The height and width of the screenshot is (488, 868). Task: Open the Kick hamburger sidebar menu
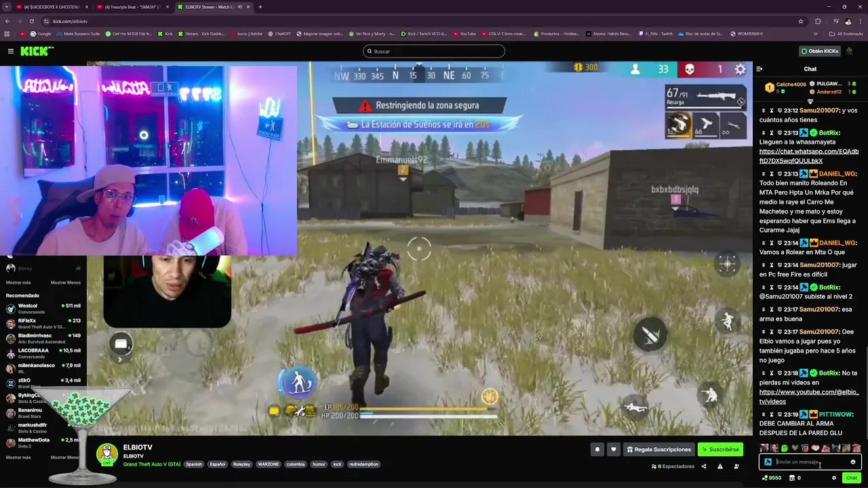pos(11,51)
